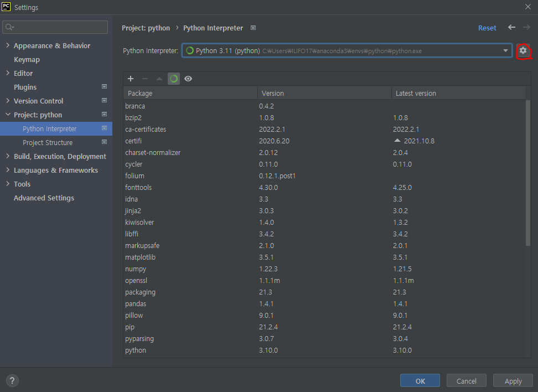This screenshot has width=538, height=392.
Task: Select the branca package row
Action: tap(324, 106)
